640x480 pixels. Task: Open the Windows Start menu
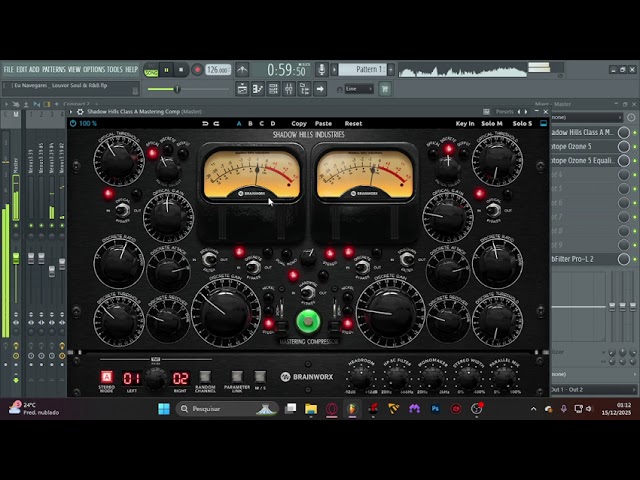[164, 409]
